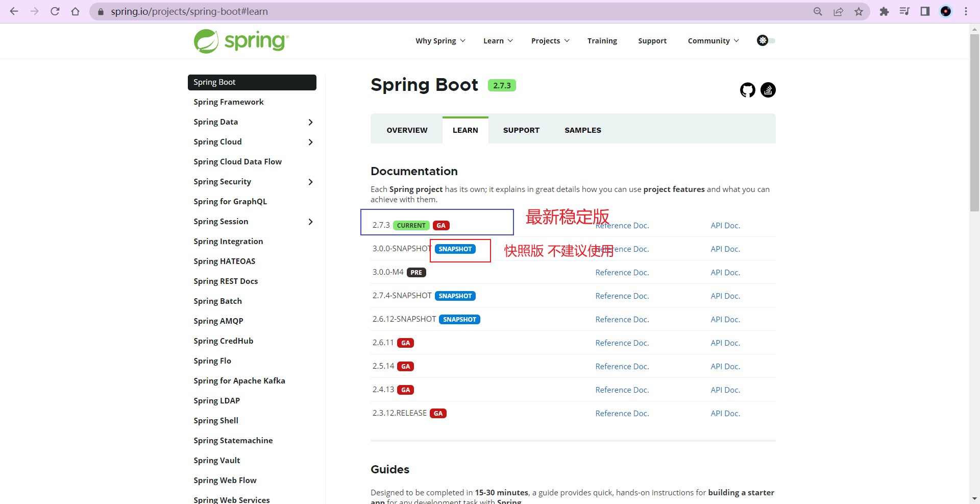Open Reference Doc. for 2.7.4-SNAPSHOT
Screen dimensions: 980x504
click(622, 296)
